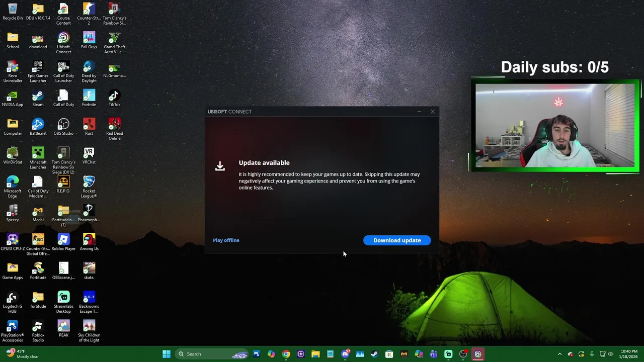This screenshot has height=362, width=644.
Task: Select the WinDirStat desktop icon
Action: click(13, 156)
